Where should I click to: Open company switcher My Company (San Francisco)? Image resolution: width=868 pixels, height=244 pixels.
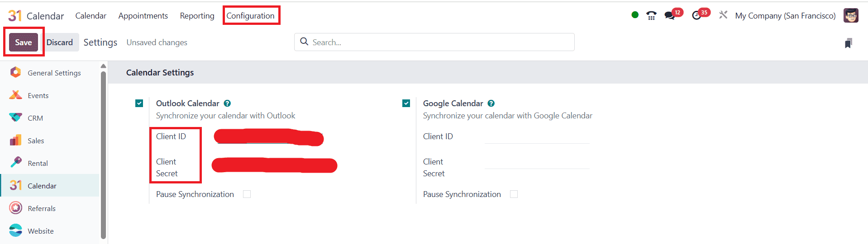[785, 16]
